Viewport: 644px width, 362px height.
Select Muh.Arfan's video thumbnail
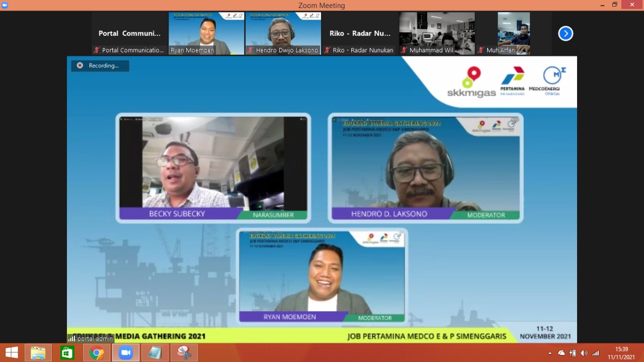pyautogui.click(x=514, y=33)
